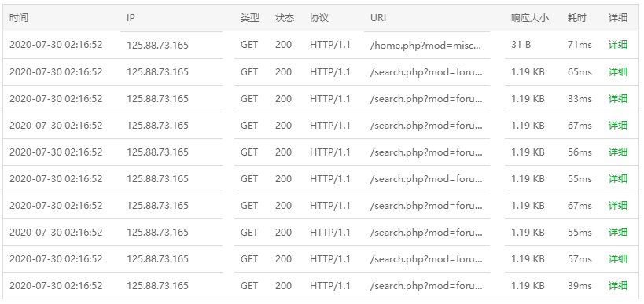Screen dimensions: 644x304
Task: Open 详细 link for the 39ms request
Action: click(618, 285)
